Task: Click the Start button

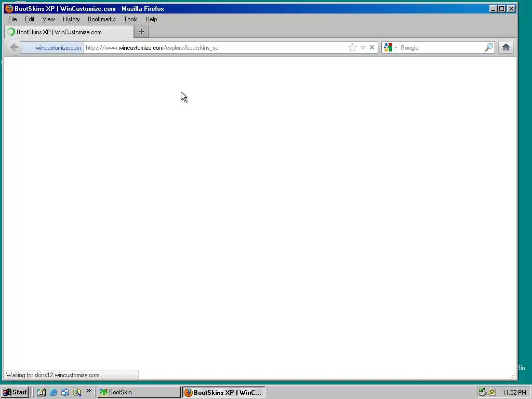Action: click(x=15, y=392)
